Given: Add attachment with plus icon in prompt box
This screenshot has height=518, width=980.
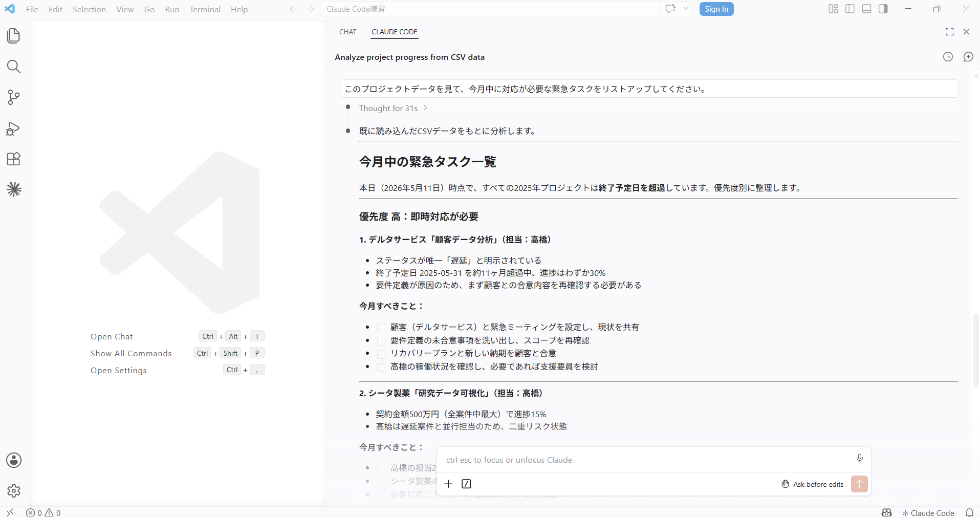Looking at the screenshot, I should click(x=448, y=484).
